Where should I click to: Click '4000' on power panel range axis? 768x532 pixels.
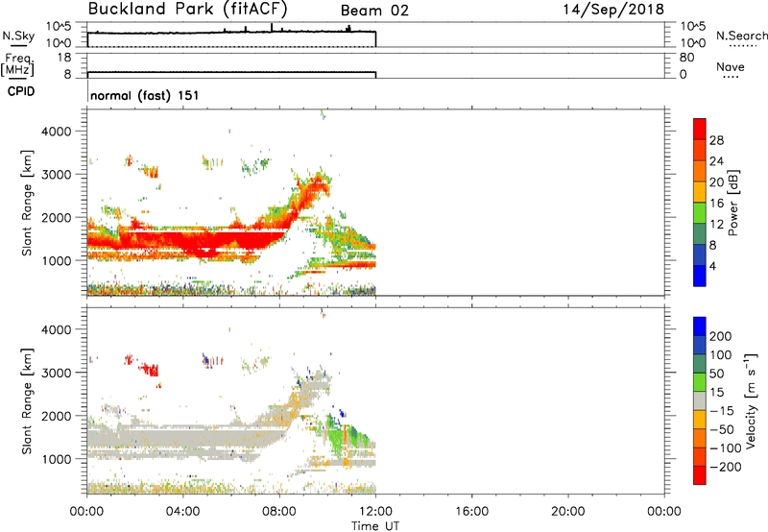pyautogui.click(x=57, y=132)
